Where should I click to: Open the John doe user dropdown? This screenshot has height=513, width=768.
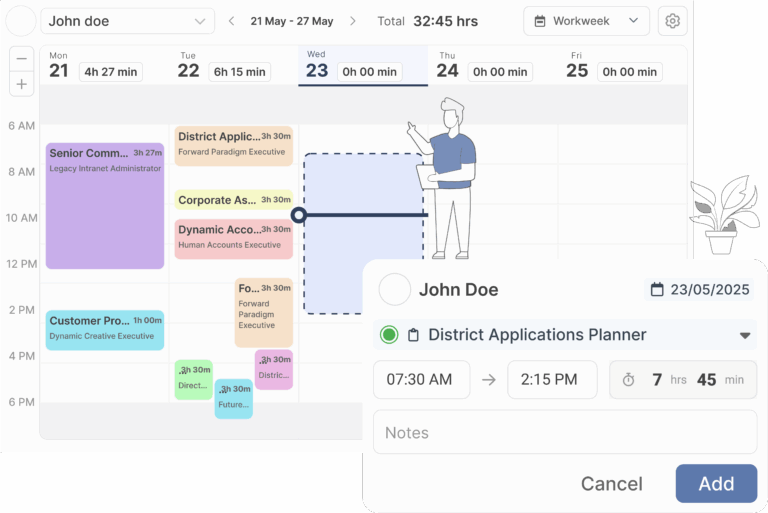pyautogui.click(x=127, y=21)
